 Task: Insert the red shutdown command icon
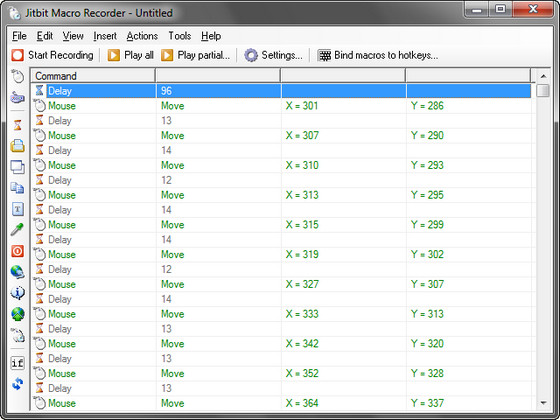point(17,251)
